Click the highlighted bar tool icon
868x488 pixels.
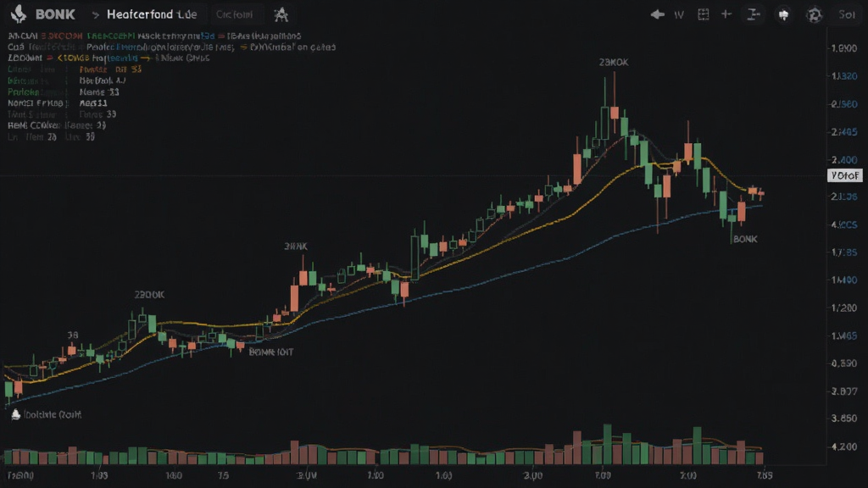[x=753, y=14]
